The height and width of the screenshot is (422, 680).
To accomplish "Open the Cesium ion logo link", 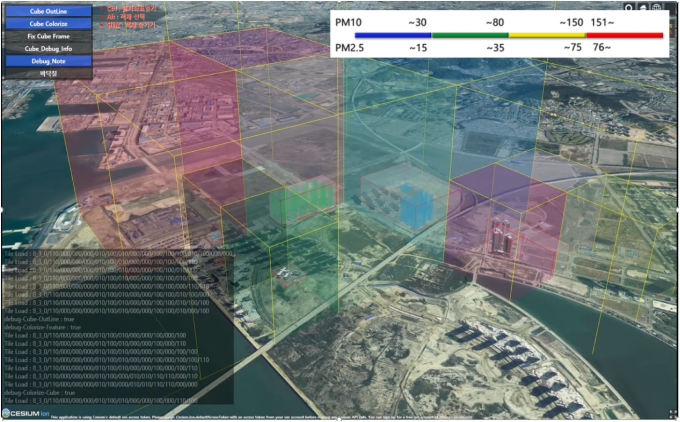I will click(x=25, y=413).
